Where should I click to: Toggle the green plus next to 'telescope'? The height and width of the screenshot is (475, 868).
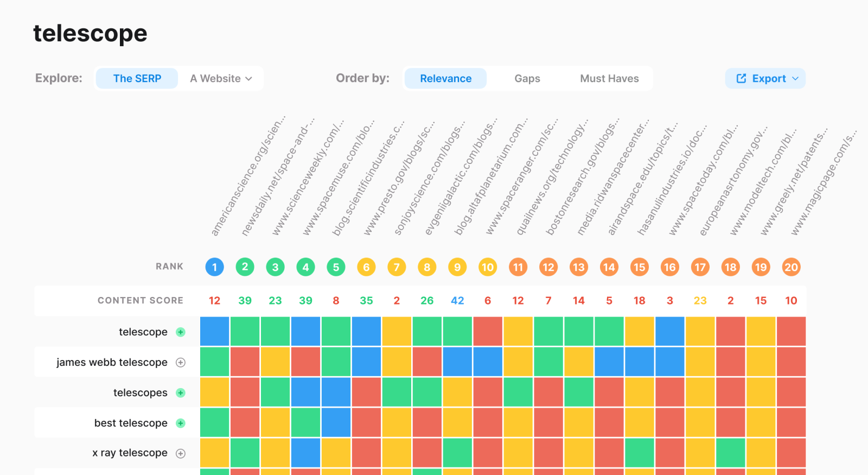click(181, 332)
